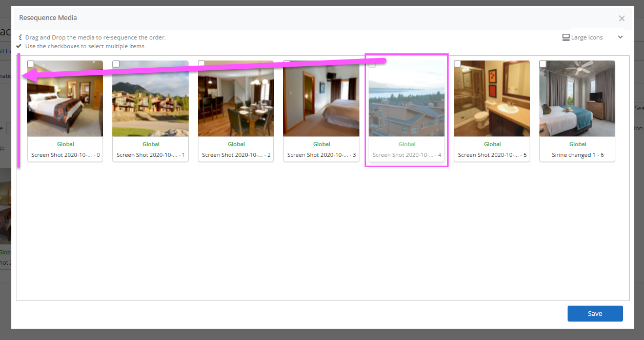The height and width of the screenshot is (340, 644).
Task: Select the bathroom thumbnail labeled - 5
Action: (492, 98)
